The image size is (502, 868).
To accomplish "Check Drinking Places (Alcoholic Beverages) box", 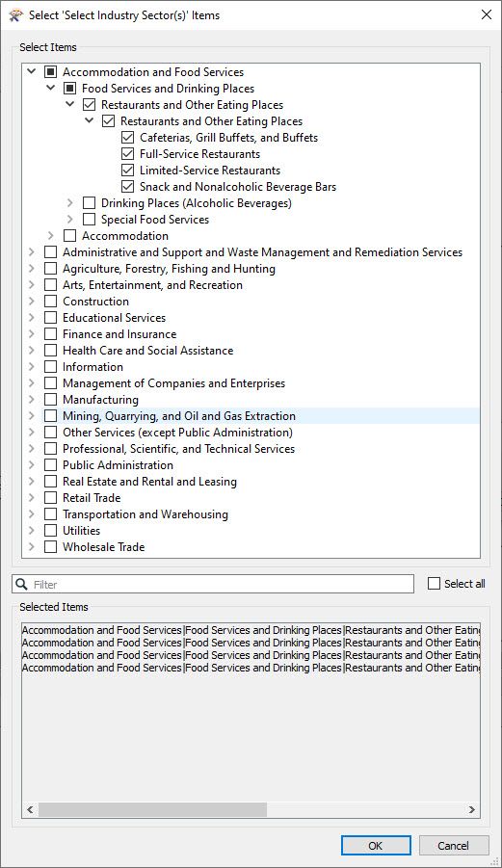I will pos(89,203).
